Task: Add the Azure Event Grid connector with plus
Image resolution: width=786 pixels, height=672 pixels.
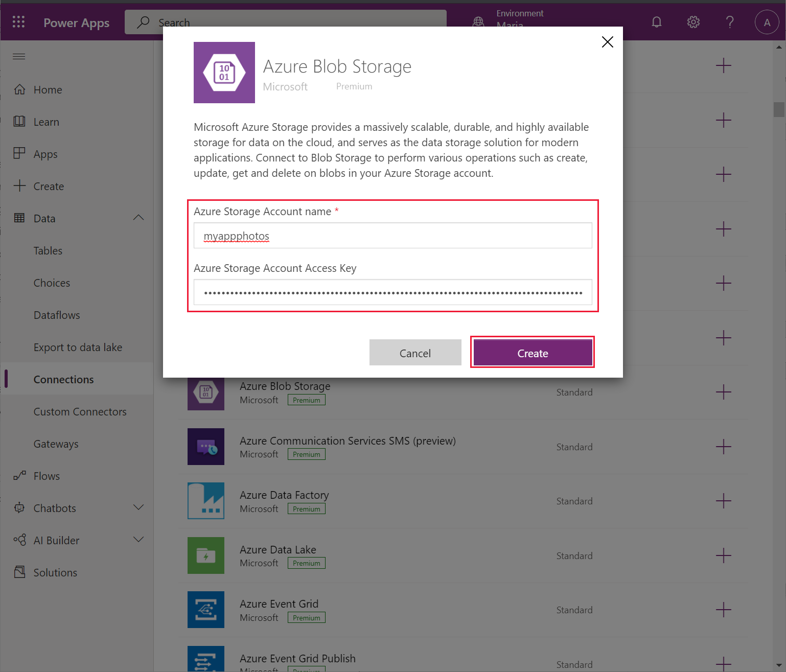Action: (x=723, y=610)
